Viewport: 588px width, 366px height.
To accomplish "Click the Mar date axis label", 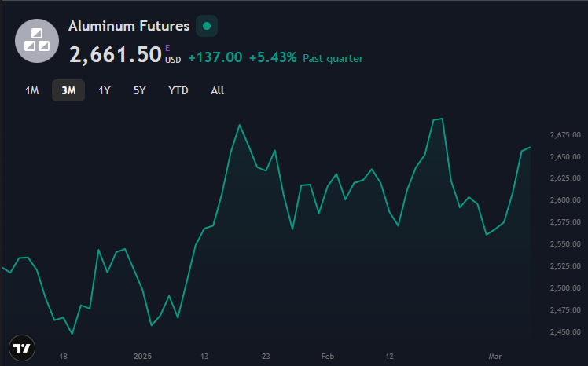I will pyautogui.click(x=495, y=356).
